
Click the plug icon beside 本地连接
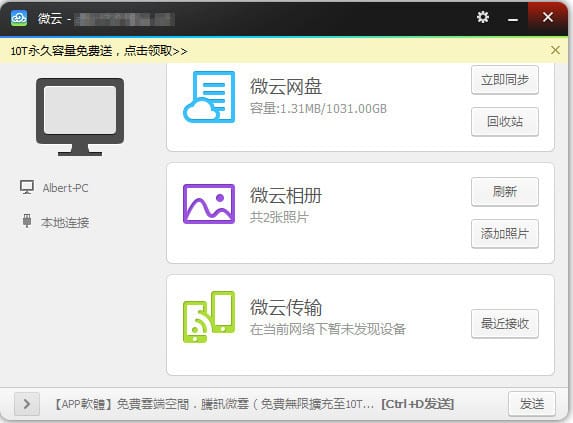(x=27, y=221)
